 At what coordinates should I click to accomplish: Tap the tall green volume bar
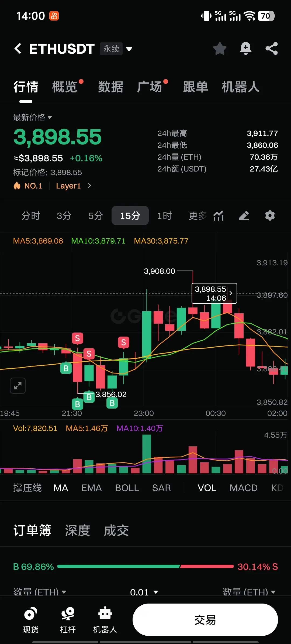(x=147, y=454)
